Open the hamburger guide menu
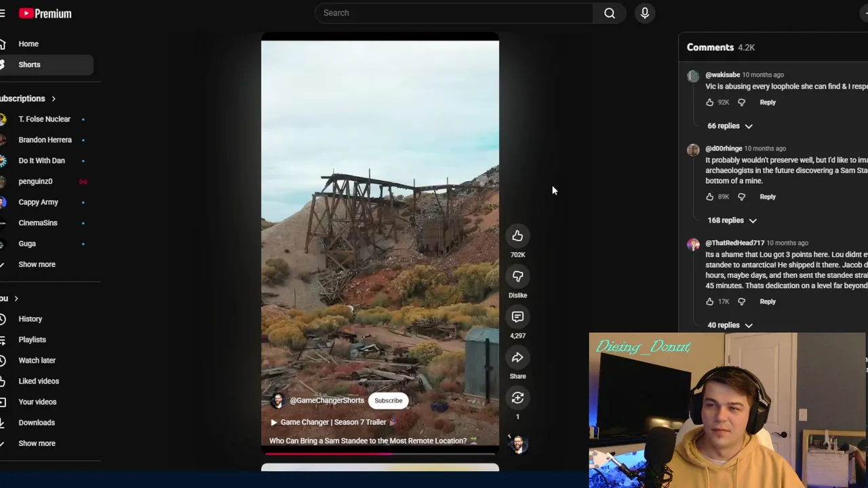 [x=2, y=14]
